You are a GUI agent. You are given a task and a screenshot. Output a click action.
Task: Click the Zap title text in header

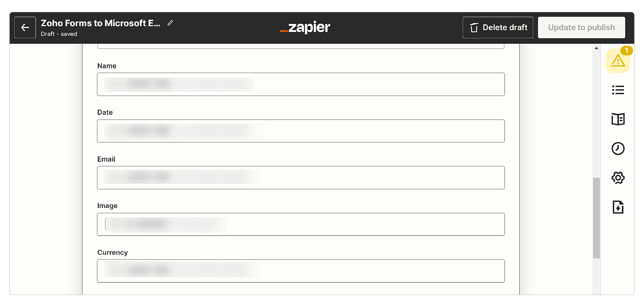[x=101, y=23]
